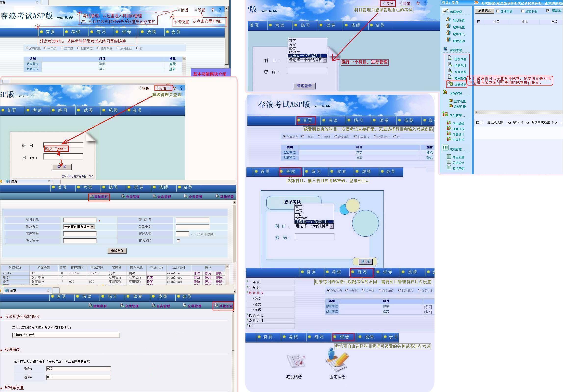
Task: Open 其他设置 tab above 考试系统名称的修改
Action: point(224,306)
